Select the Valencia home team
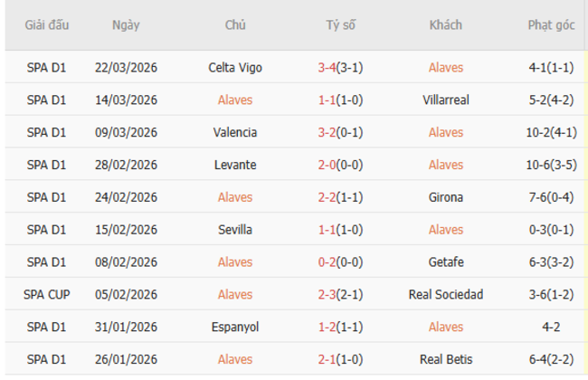 [234, 132]
